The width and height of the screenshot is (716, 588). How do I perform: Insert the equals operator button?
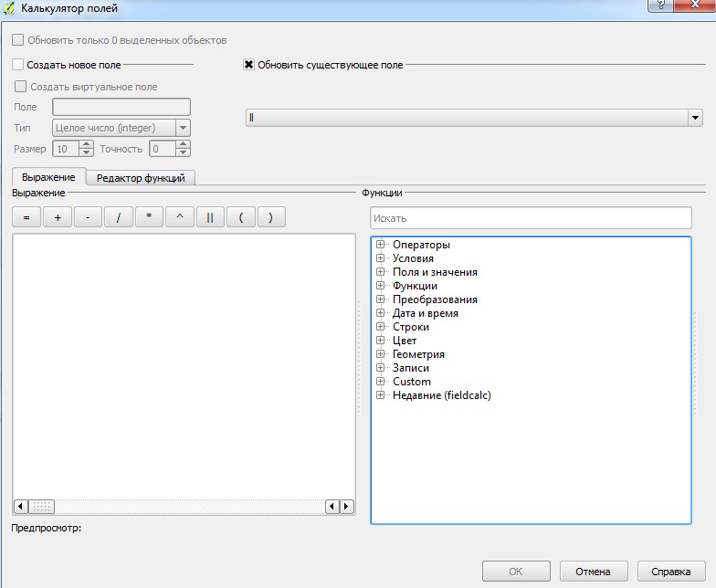coord(26,217)
